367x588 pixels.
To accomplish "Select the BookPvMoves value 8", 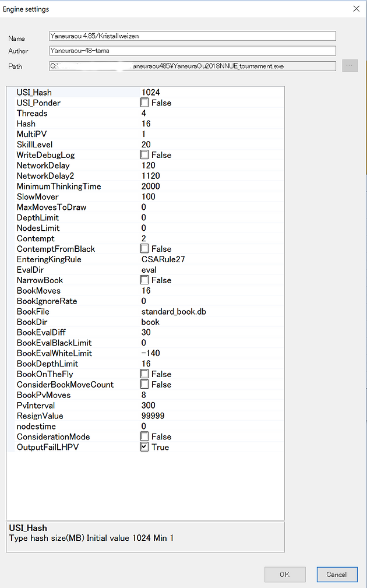I will (143, 395).
